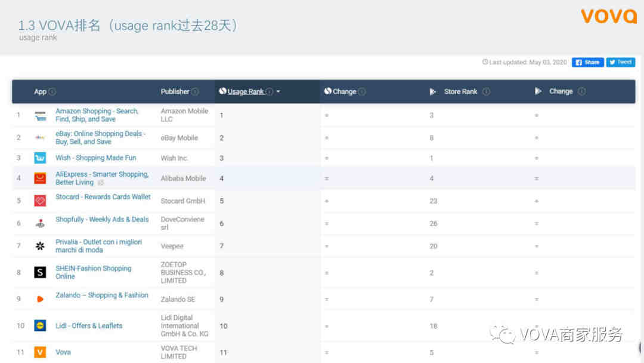Sort by the usage Change column header

pyautogui.click(x=344, y=92)
